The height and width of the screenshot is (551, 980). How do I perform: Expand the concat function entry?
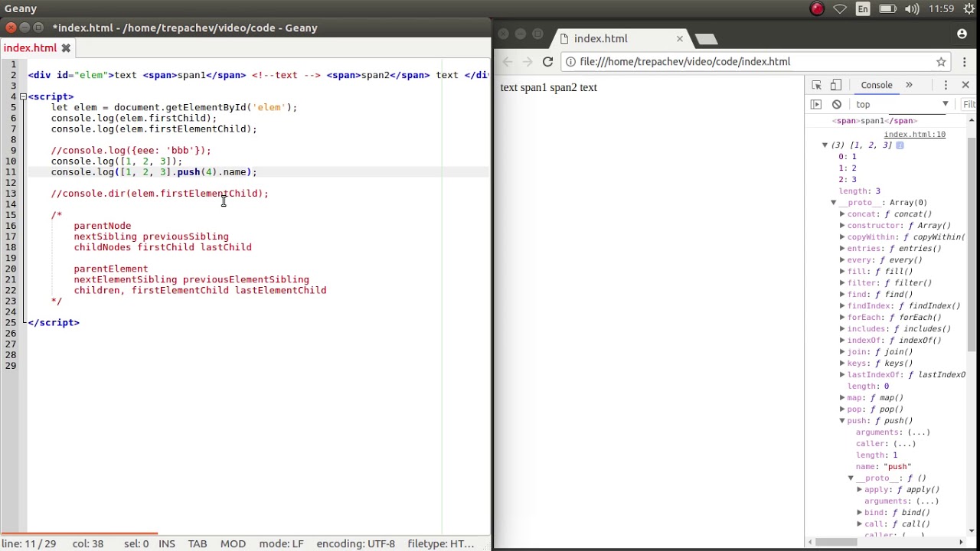(x=842, y=214)
